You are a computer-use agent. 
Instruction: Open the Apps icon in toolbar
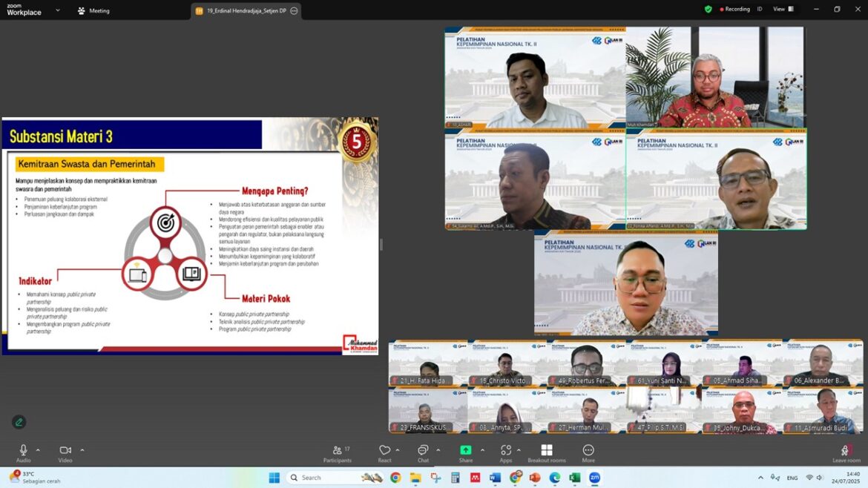[505, 450]
